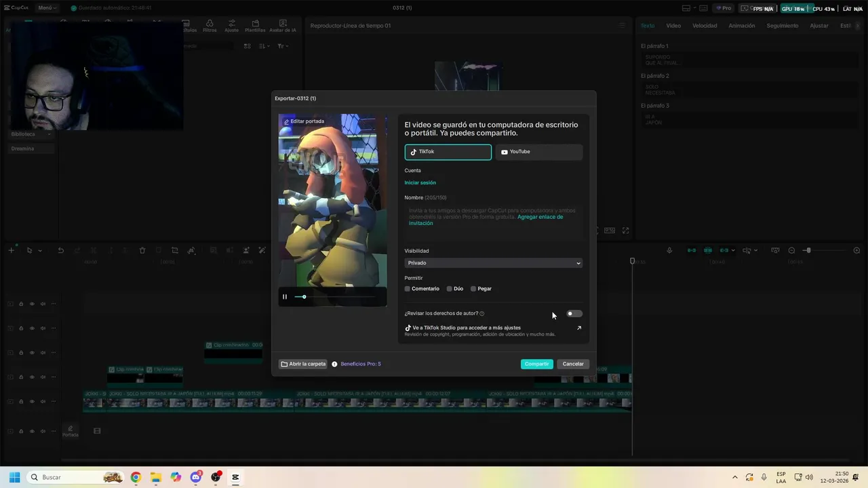
Task: Click the timeline undo icon
Action: pyautogui.click(x=60, y=251)
